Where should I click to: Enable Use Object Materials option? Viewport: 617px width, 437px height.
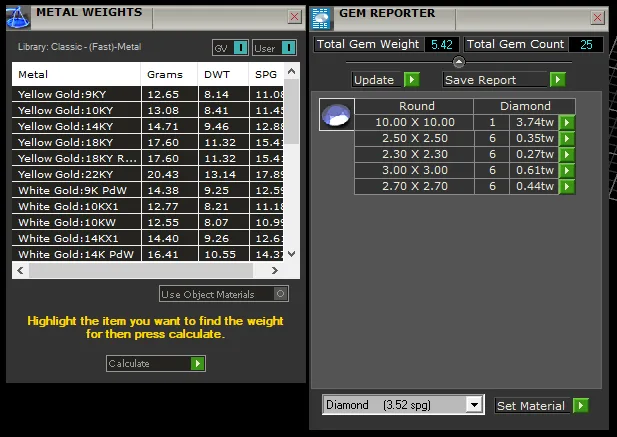point(224,294)
